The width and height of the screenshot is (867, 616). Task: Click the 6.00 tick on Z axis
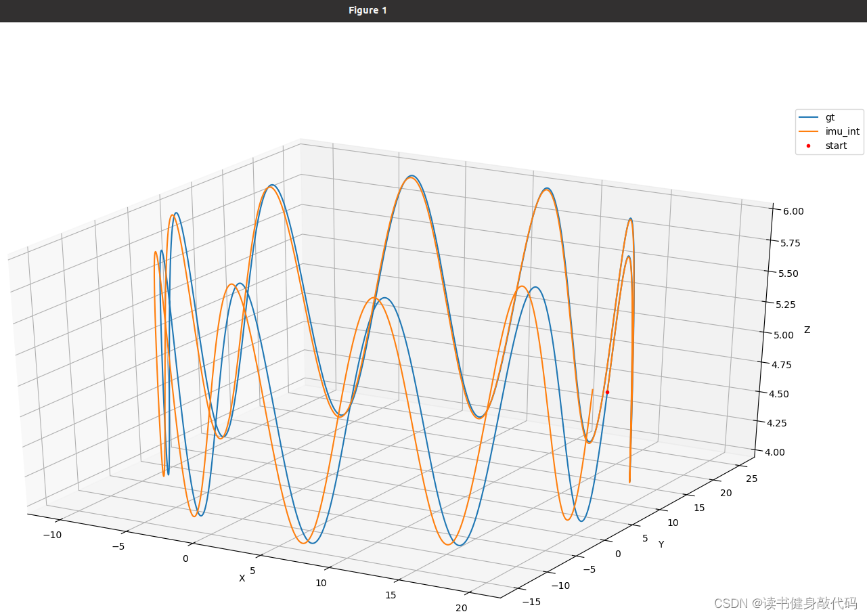[x=793, y=211]
